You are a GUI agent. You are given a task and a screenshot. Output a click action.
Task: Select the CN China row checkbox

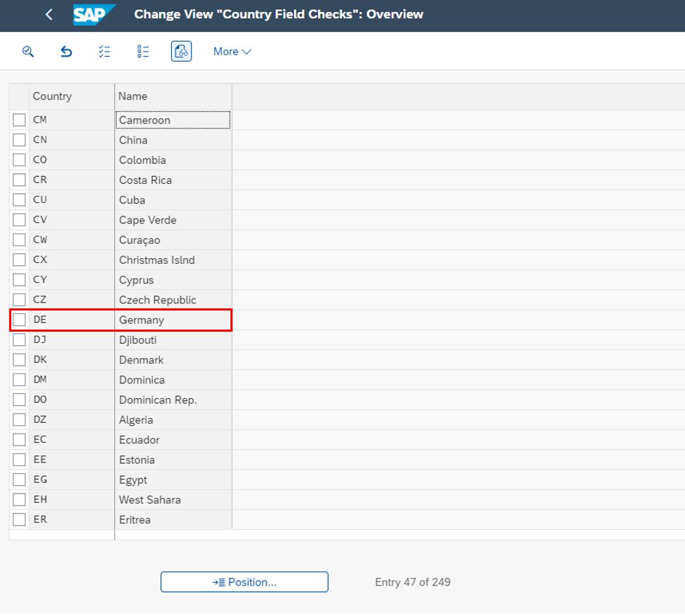(19, 140)
